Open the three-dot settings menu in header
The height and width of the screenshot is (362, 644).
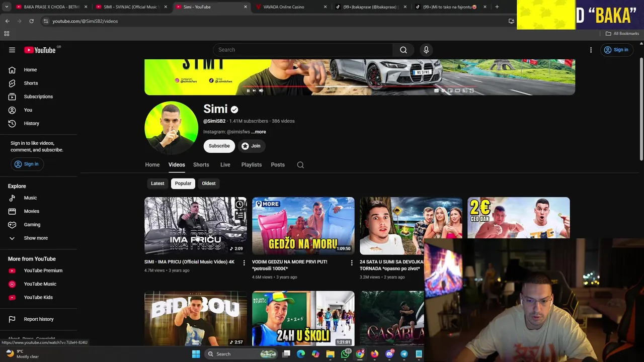coord(591,50)
